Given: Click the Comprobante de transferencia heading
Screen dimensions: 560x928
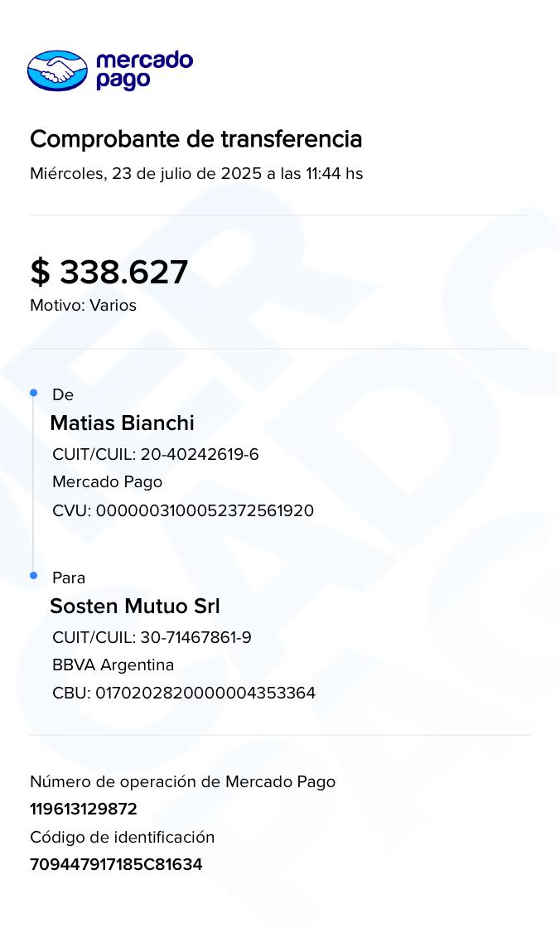Looking at the screenshot, I should coord(196,139).
